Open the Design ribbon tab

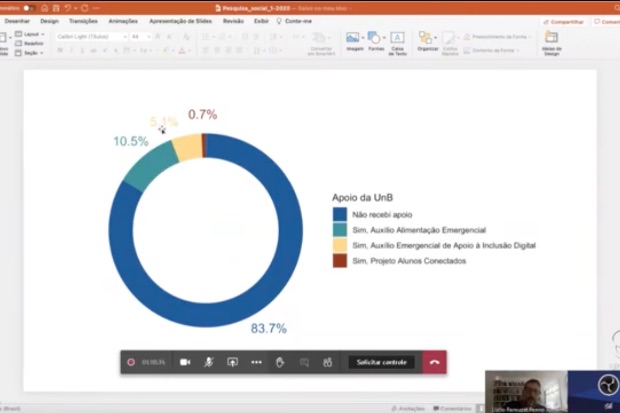[x=49, y=21]
